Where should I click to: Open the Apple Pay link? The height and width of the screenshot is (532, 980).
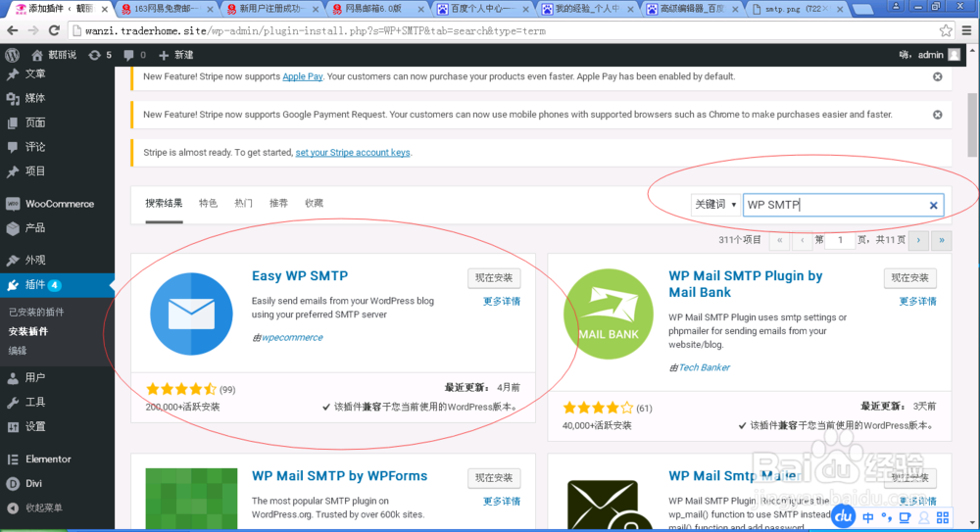click(303, 76)
